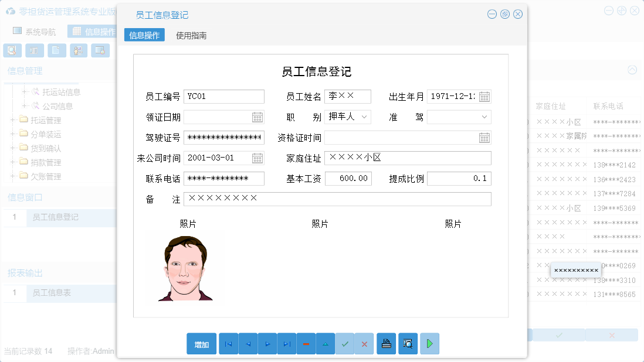
Task: Cancel changes with the red X icon
Action: point(364,344)
